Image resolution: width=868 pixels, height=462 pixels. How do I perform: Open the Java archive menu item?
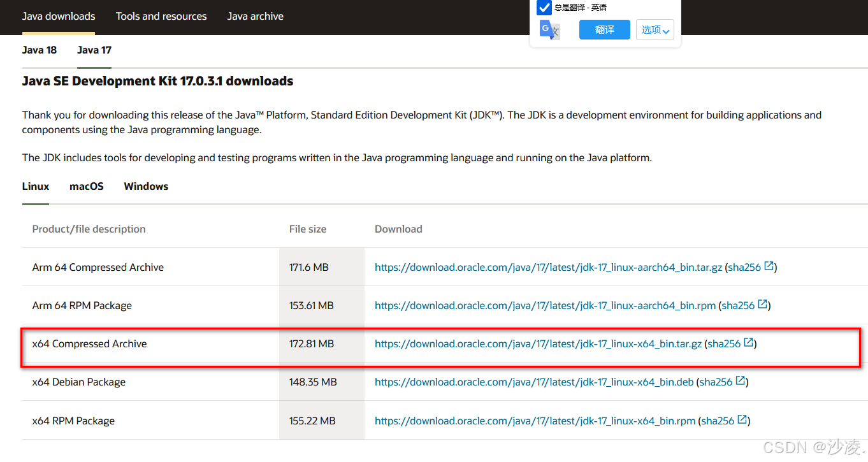point(255,16)
